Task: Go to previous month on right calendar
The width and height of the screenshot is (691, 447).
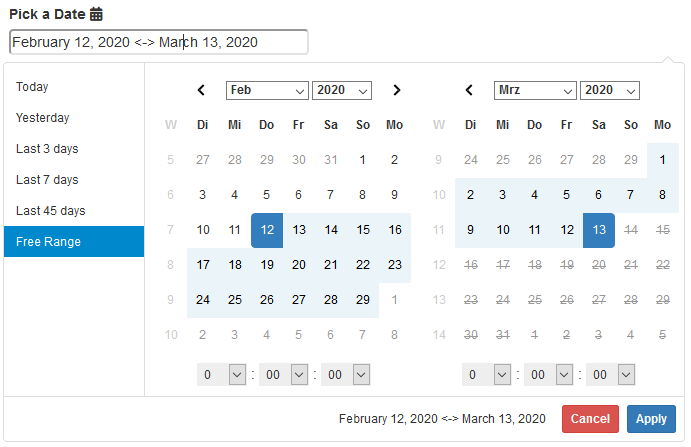Action: point(469,90)
